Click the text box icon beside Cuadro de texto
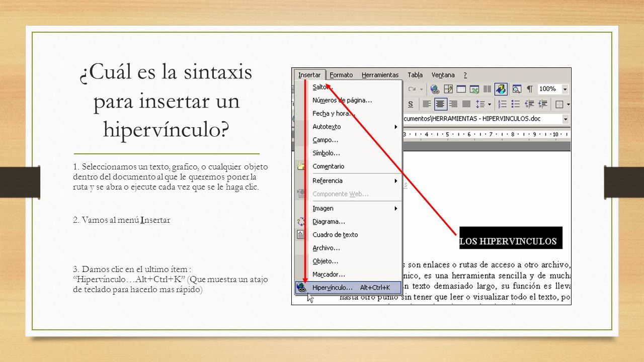644x362 pixels. [301, 234]
